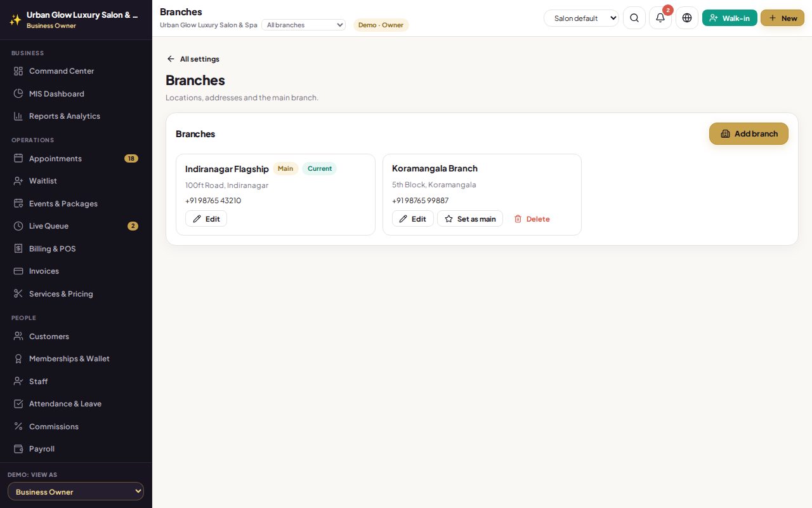Click the back arrow beside All settings
Screen dimensions: 812x508
click(171, 59)
